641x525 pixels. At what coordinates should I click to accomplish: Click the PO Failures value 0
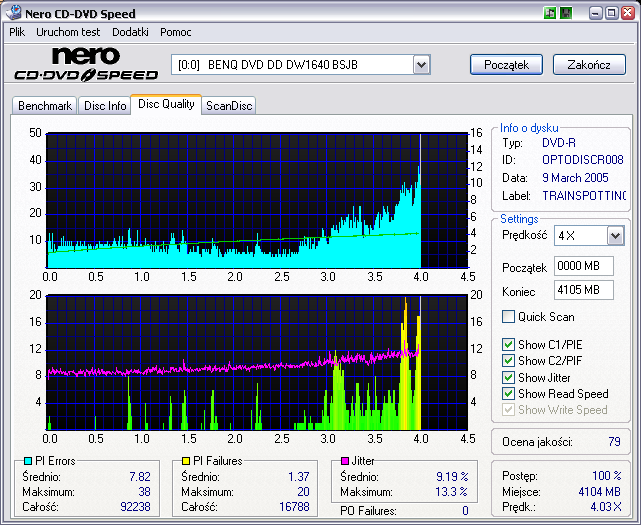point(465,511)
